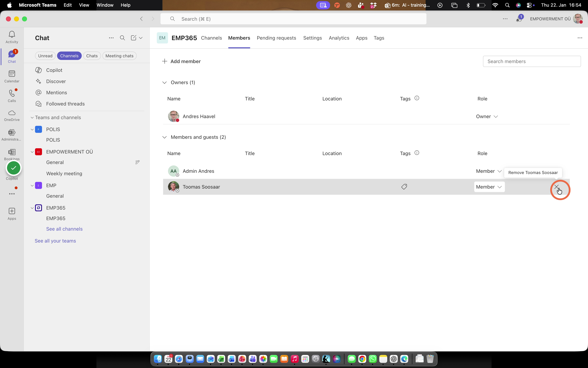Image resolution: width=588 pixels, height=368 pixels.
Task: Open notifications bell in title bar
Action: click(519, 19)
